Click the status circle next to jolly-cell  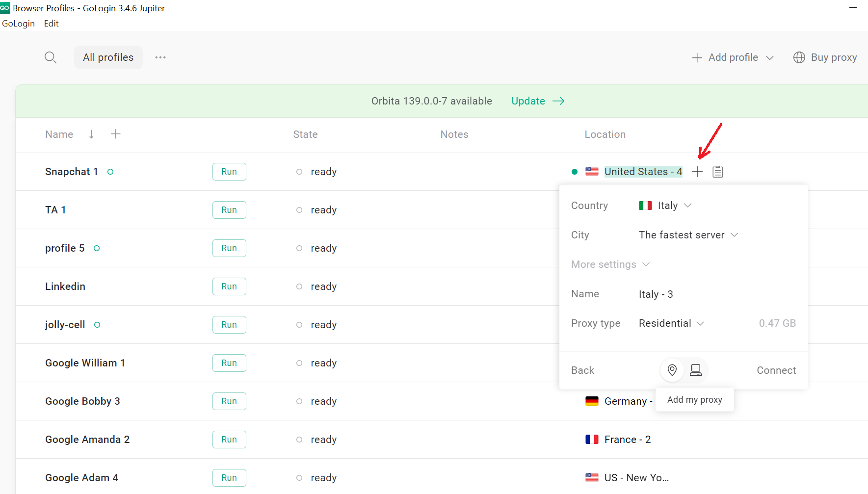(x=97, y=325)
